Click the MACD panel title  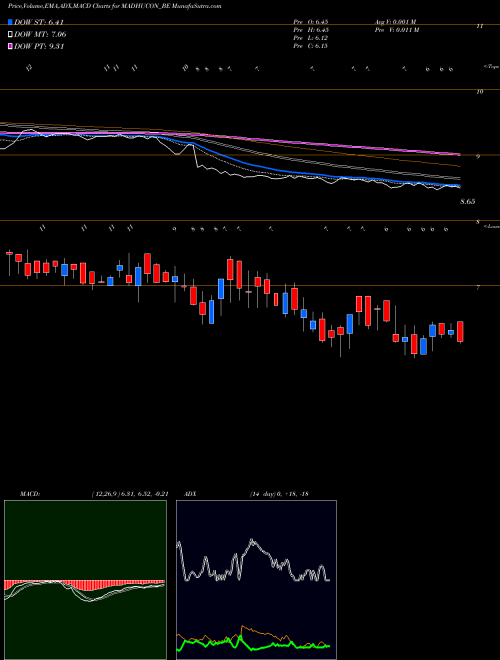(x=30, y=494)
